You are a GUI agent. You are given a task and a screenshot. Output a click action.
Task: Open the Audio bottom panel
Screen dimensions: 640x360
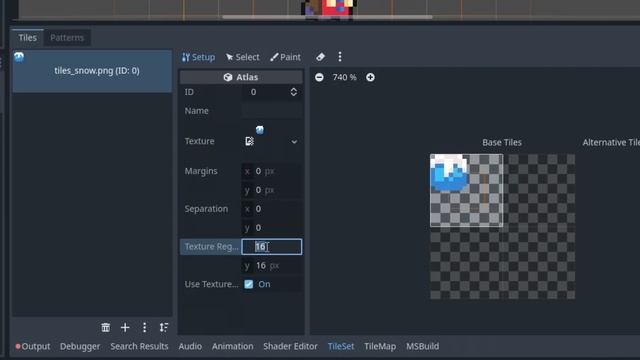point(190,346)
